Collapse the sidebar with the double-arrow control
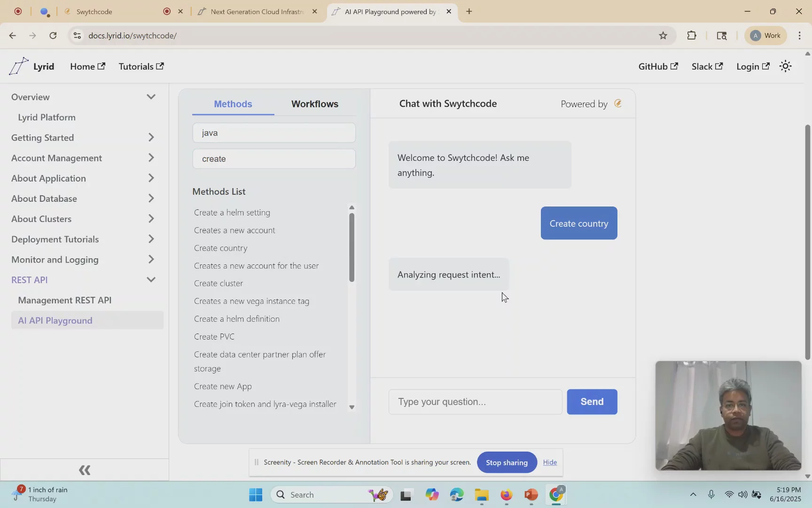Screen dimensions: 812x508 (x=85, y=470)
